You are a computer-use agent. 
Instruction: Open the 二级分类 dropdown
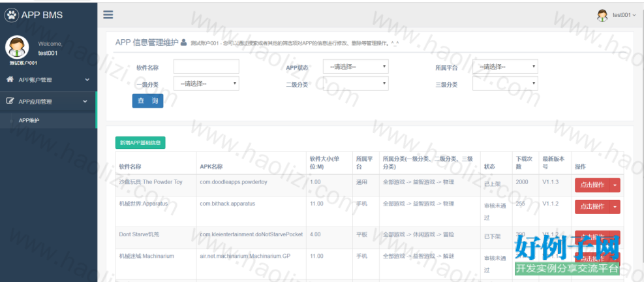[356, 84]
